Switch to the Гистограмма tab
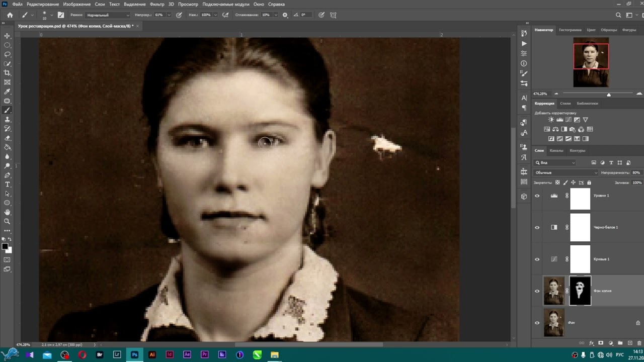The width and height of the screenshot is (644, 362). [x=570, y=30]
